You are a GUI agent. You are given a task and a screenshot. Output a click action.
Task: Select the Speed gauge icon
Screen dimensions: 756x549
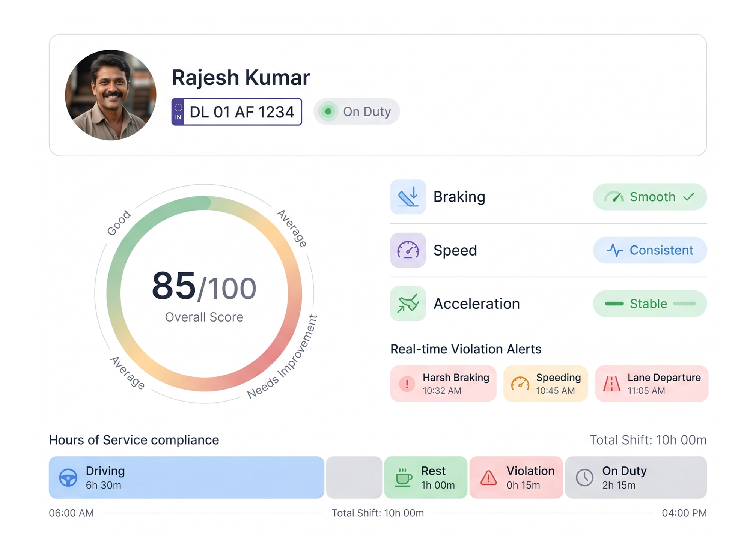tap(408, 250)
